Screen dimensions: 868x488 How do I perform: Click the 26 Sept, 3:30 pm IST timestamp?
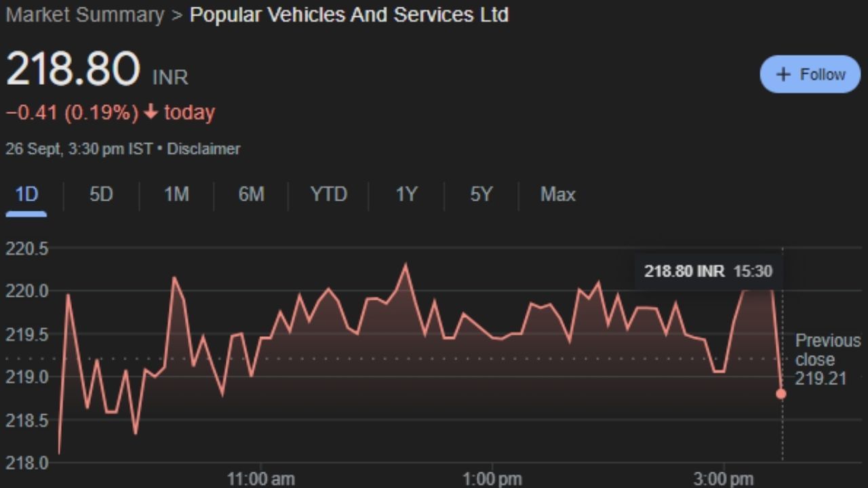[x=79, y=149]
